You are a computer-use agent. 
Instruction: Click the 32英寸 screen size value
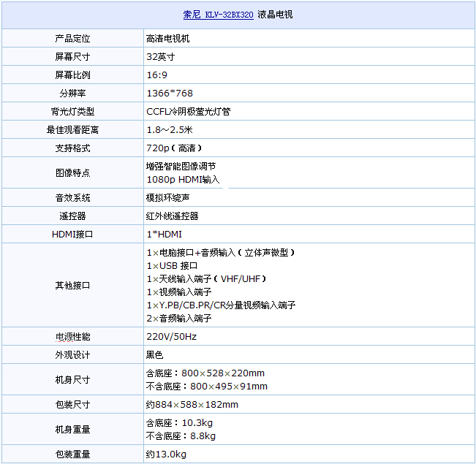click(x=160, y=56)
